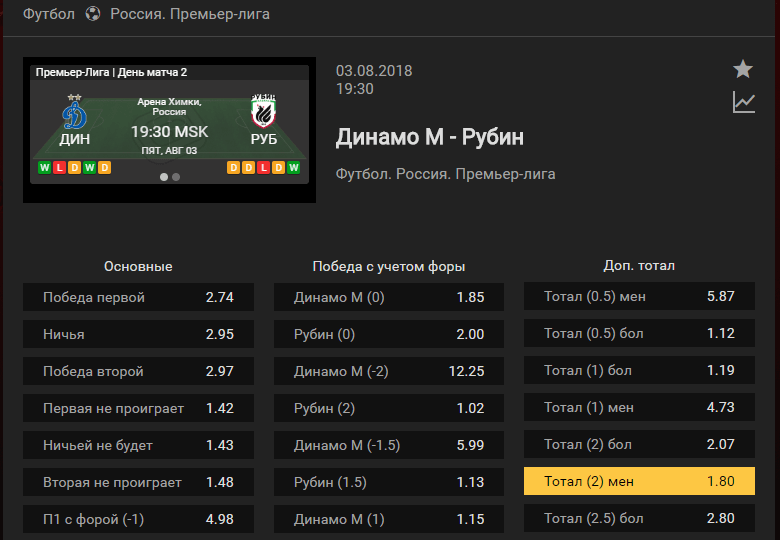Select Тотал (0.5) мен at 5.87

[x=639, y=296]
